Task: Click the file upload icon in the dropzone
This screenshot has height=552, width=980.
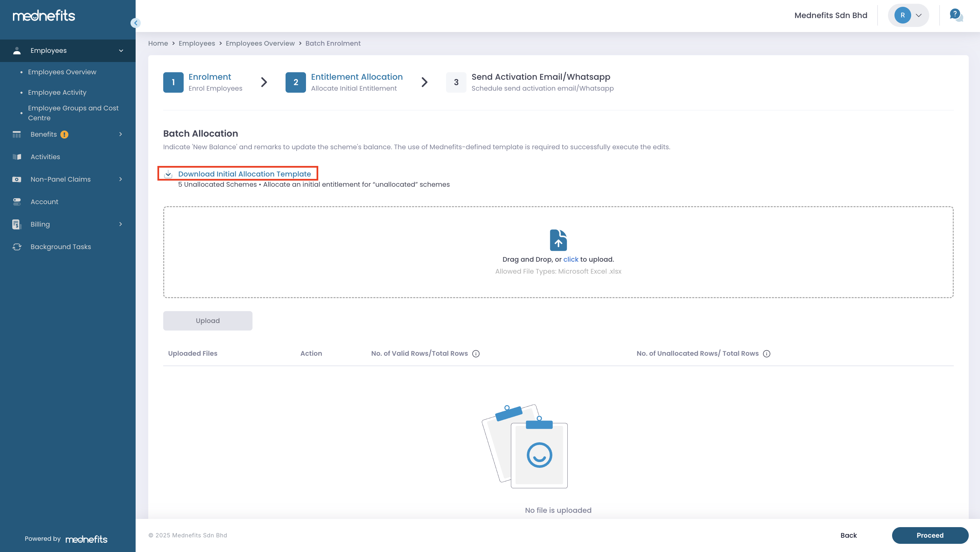Action: [x=558, y=240]
